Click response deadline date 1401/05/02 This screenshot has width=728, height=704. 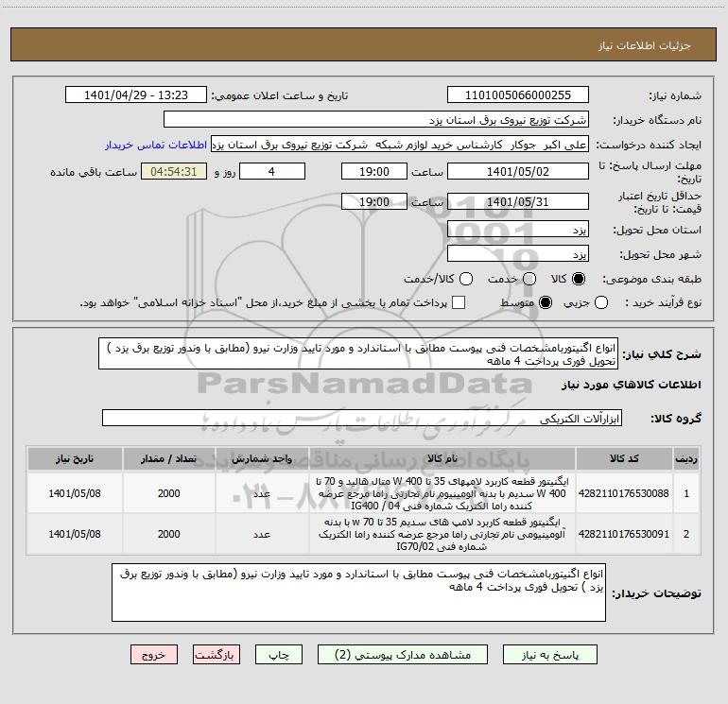click(518, 171)
